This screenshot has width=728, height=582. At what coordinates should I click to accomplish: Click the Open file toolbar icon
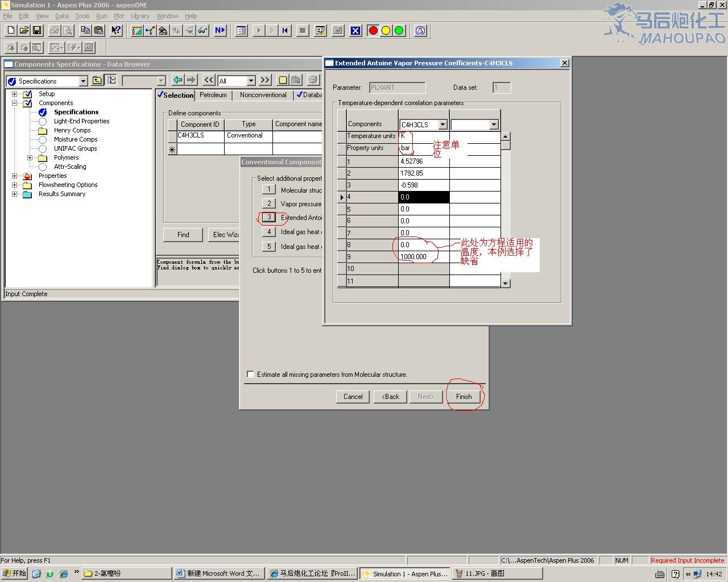click(23, 30)
